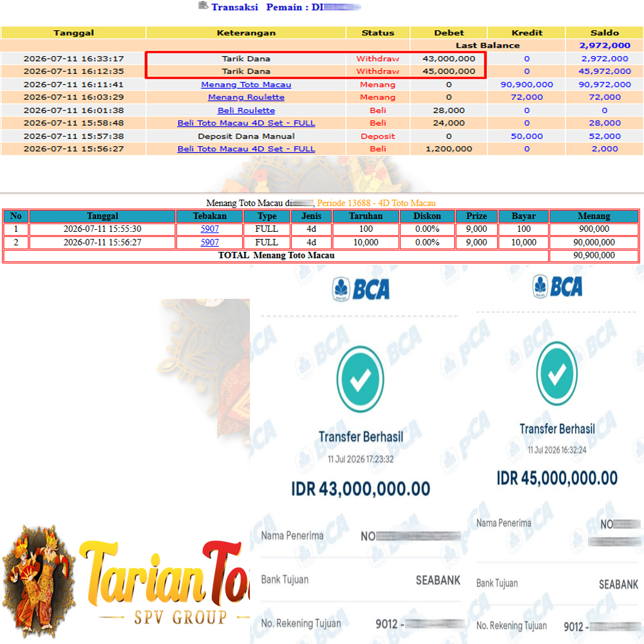
Task: Select the 50,000 deposit kredit value
Action: click(x=527, y=137)
